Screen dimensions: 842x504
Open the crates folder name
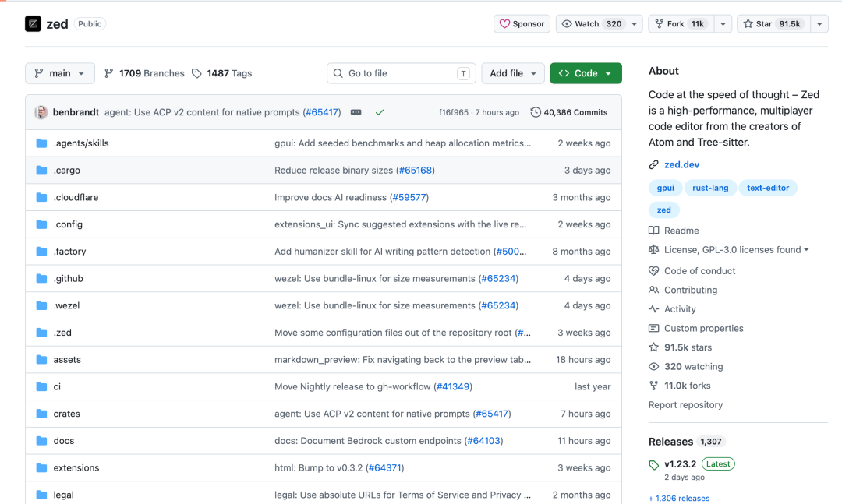point(66,414)
